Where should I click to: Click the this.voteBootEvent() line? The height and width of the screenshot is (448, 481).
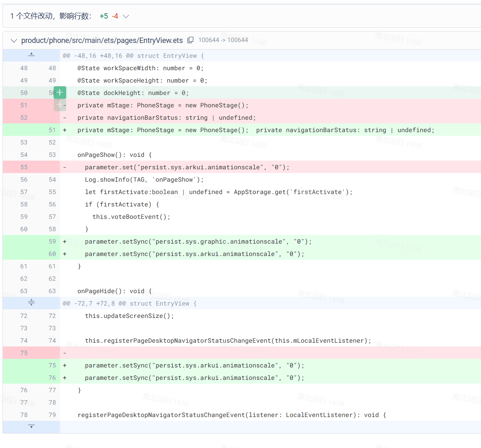click(131, 217)
